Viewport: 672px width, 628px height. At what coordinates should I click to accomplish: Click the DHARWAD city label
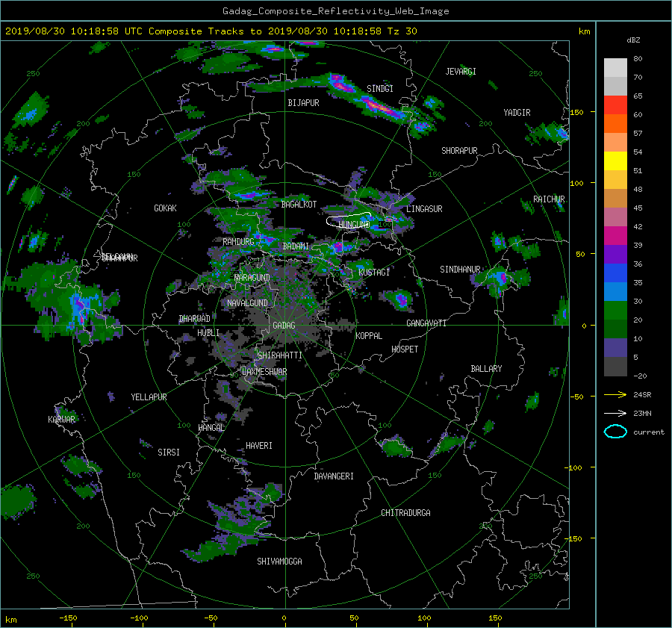point(195,319)
